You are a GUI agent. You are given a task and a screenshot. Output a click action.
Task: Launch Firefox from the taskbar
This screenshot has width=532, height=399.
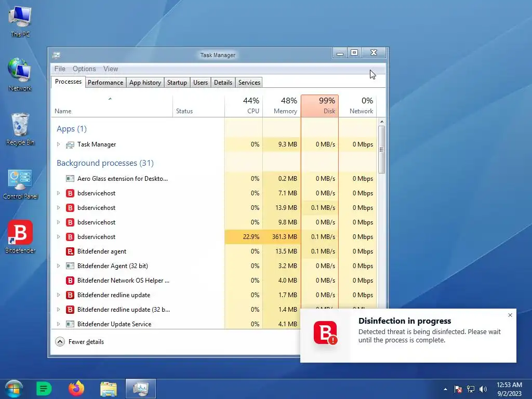pyautogui.click(x=76, y=389)
